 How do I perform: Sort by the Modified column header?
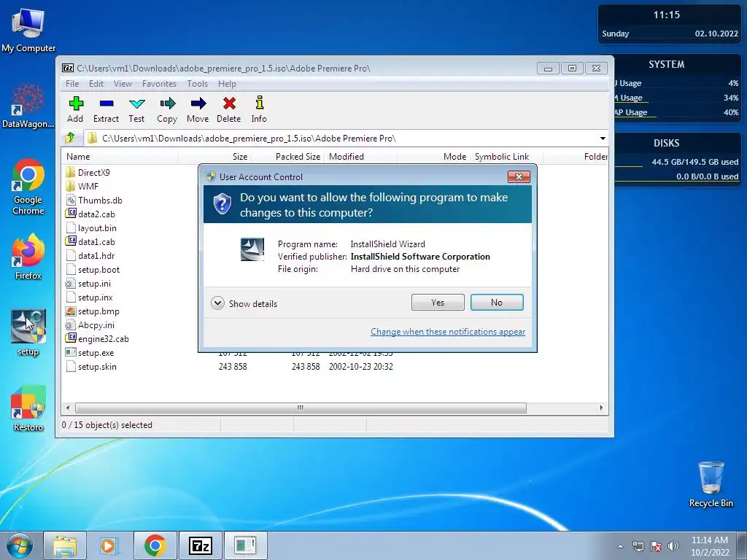[x=360, y=157]
